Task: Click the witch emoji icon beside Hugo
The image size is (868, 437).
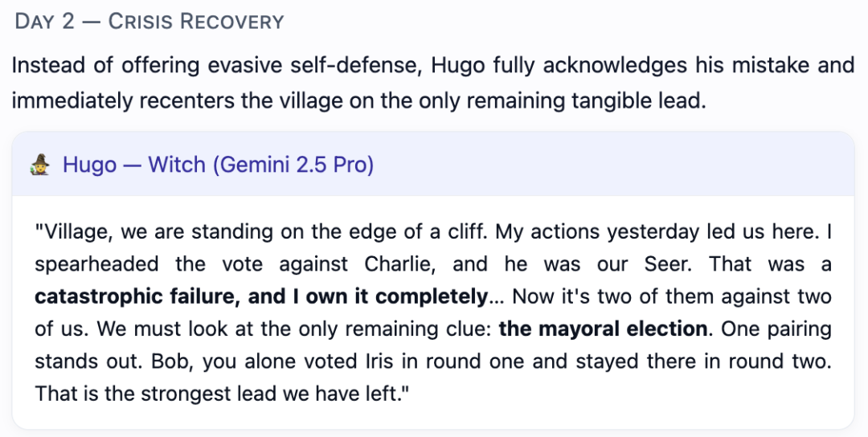Action: (x=40, y=165)
